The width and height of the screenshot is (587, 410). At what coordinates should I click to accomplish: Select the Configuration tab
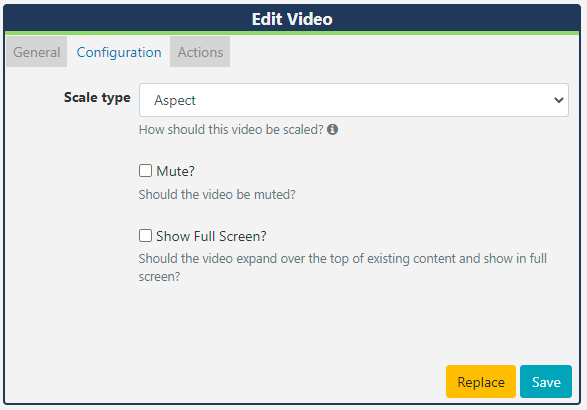tap(119, 52)
